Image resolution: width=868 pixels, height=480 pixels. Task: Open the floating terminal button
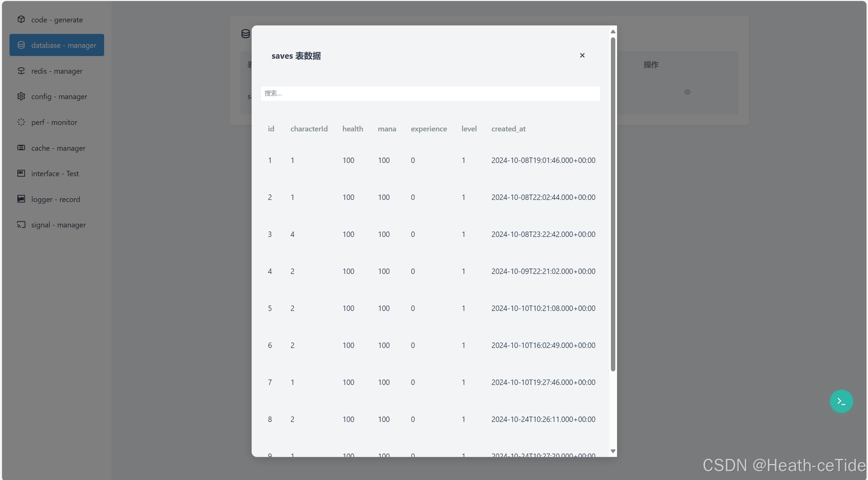[x=841, y=401]
